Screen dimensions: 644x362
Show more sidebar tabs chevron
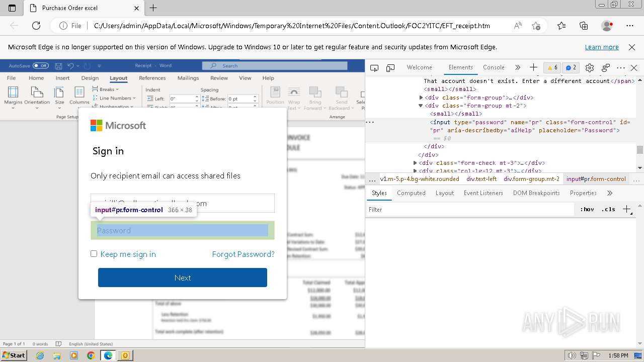click(x=610, y=193)
